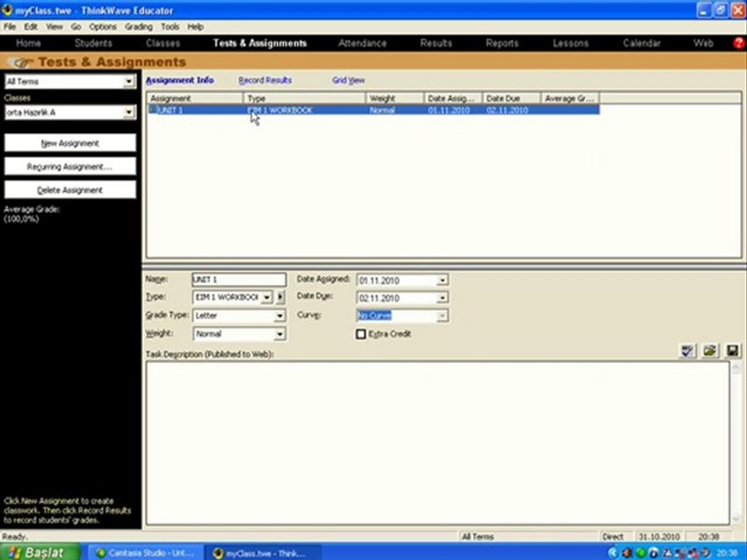The height and width of the screenshot is (560, 747).
Task: Open the All Terms dropdown
Action: (128, 82)
